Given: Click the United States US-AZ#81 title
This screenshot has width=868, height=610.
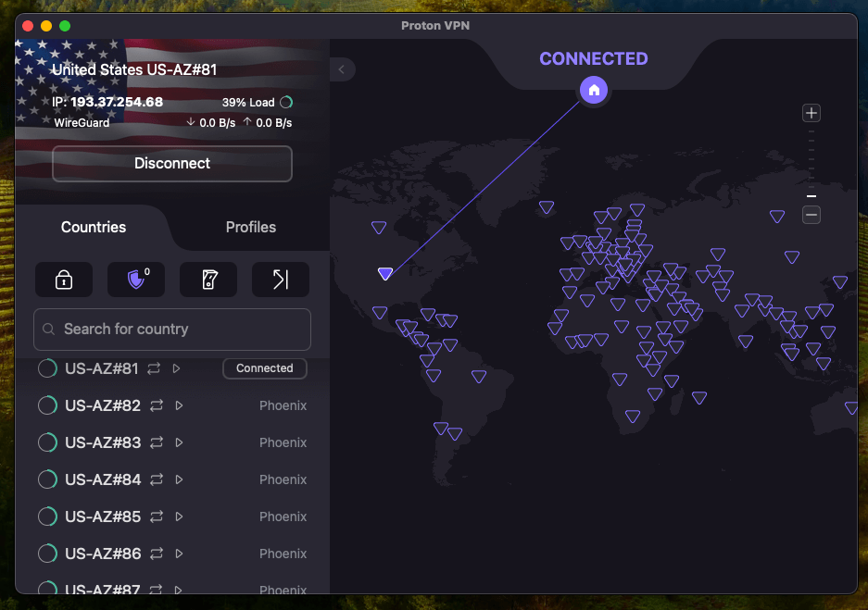Looking at the screenshot, I should click(x=134, y=69).
